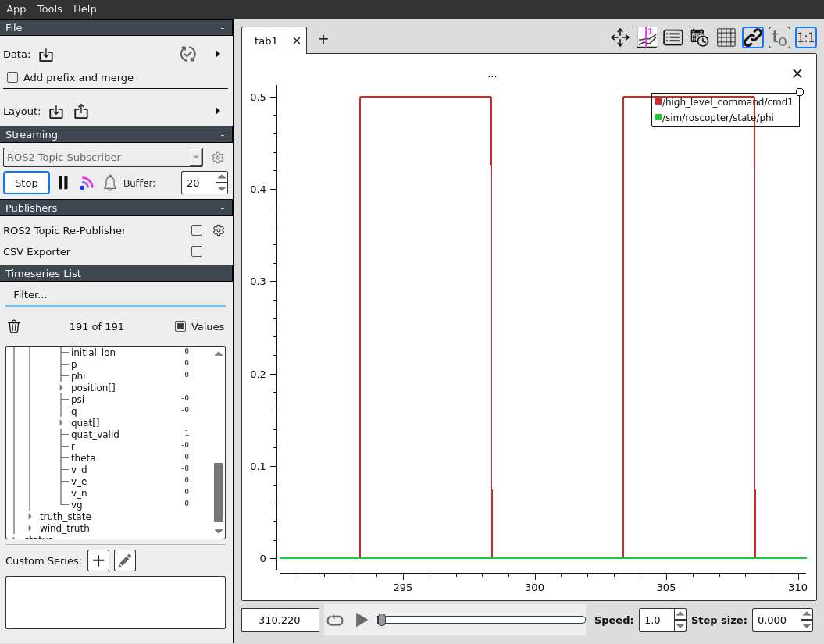
Task: Delete timeseries with trash icon
Action: pyautogui.click(x=14, y=327)
